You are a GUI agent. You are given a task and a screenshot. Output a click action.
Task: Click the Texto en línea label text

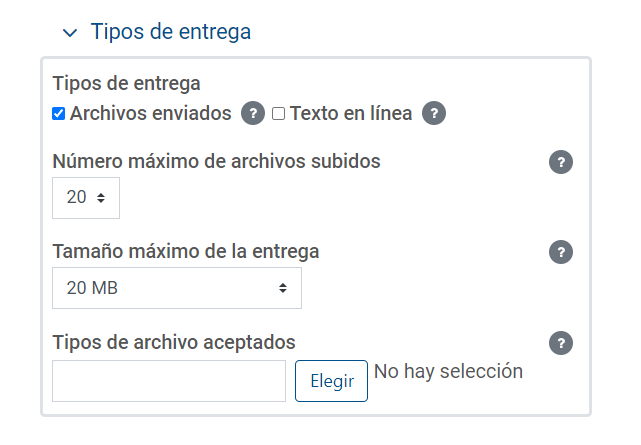pyautogui.click(x=350, y=113)
